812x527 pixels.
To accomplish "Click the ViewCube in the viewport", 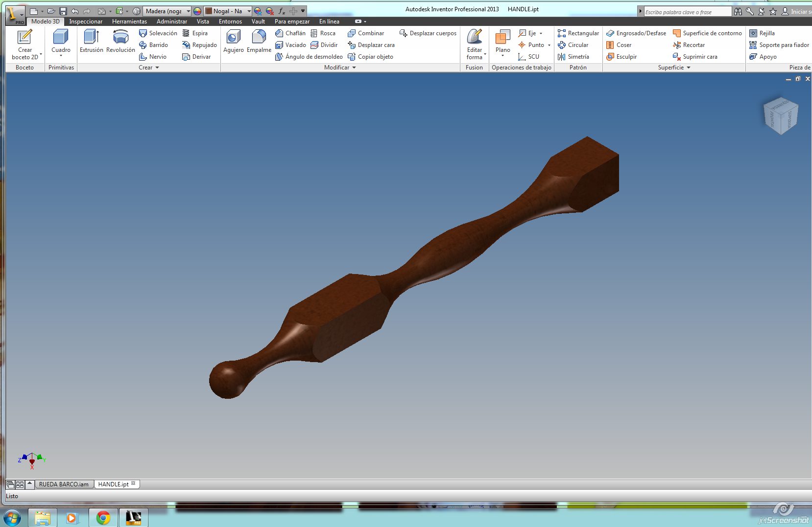I will pyautogui.click(x=781, y=115).
